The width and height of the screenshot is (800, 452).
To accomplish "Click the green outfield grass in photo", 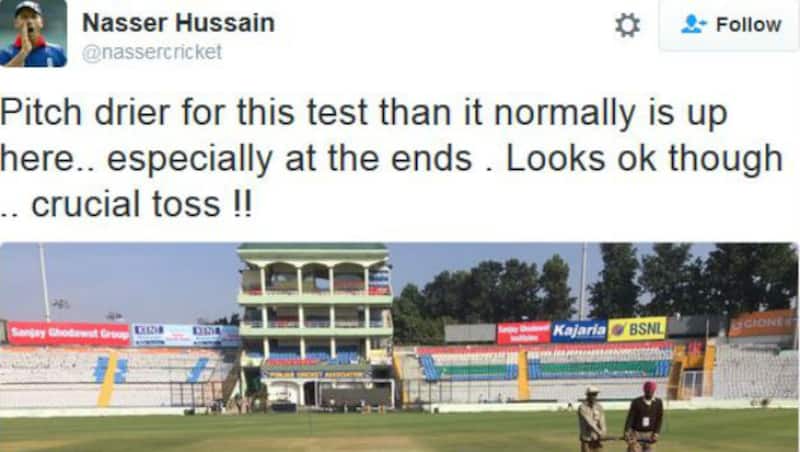I will [306, 432].
